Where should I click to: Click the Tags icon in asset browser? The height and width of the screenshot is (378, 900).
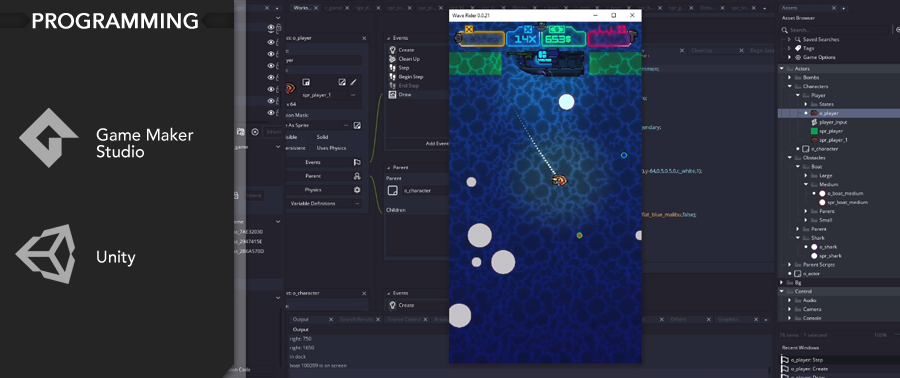tap(798, 48)
